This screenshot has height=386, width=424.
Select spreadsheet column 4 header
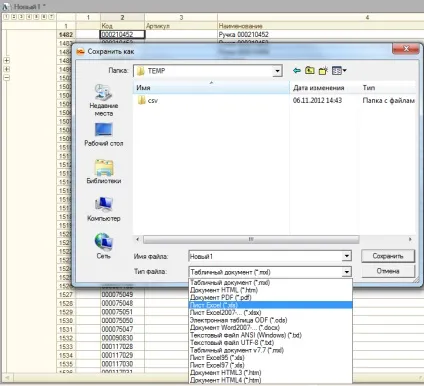367,17
